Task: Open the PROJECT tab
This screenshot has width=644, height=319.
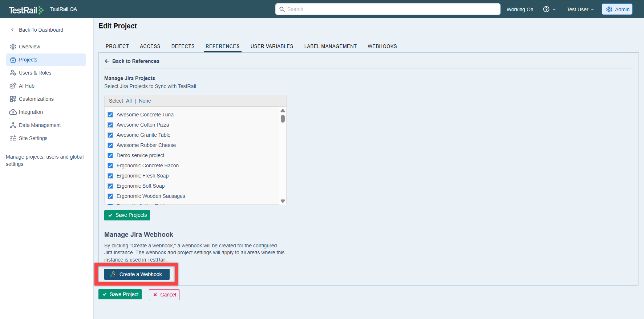Action: (117, 46)
